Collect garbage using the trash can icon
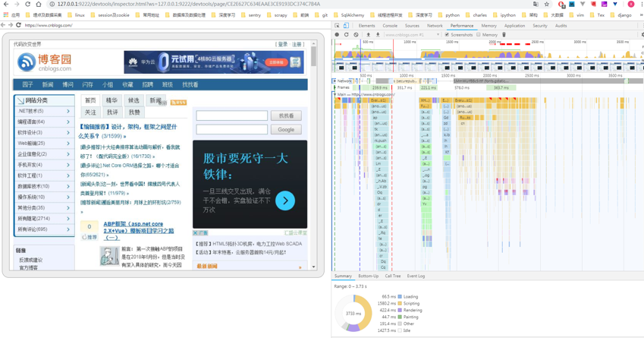Image resolution: width=644 pixels, height=338 pixels. pos(504,35)
